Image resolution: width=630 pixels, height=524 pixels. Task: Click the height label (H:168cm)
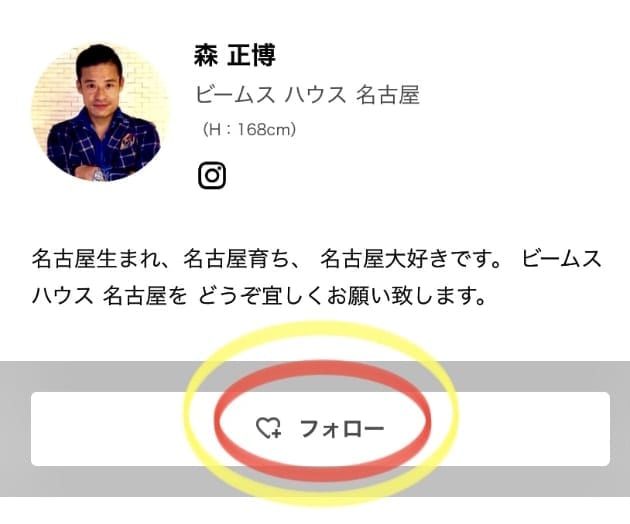249,129
